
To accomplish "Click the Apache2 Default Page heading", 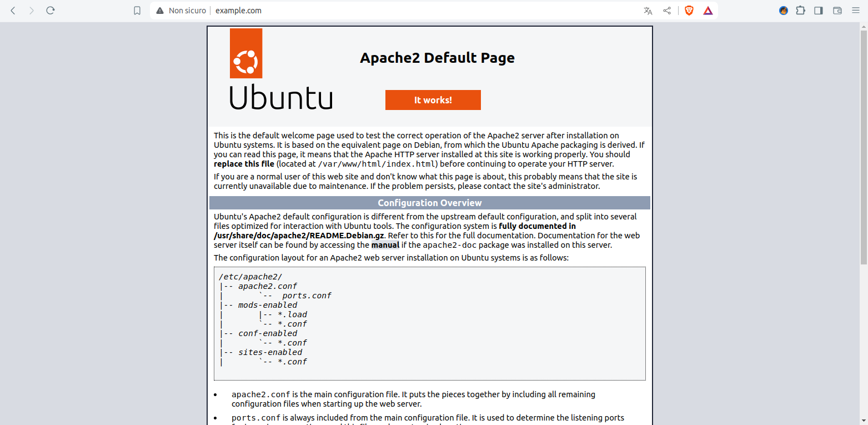I will pyautogui.click(x=438, y=58).
